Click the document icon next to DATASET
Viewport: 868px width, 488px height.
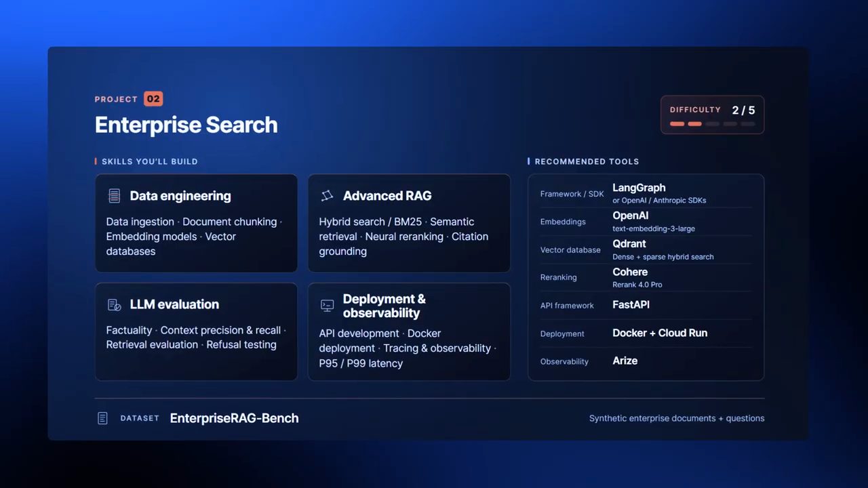[102, 418]
